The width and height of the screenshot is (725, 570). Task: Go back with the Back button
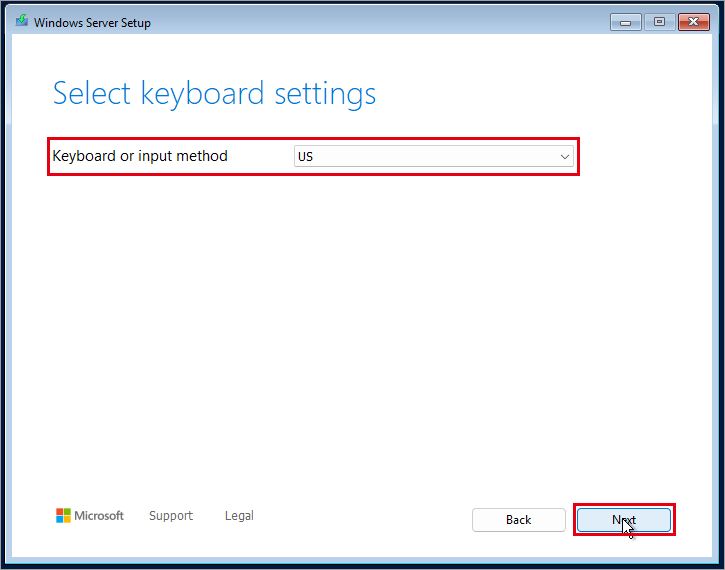tap(518, 520)
